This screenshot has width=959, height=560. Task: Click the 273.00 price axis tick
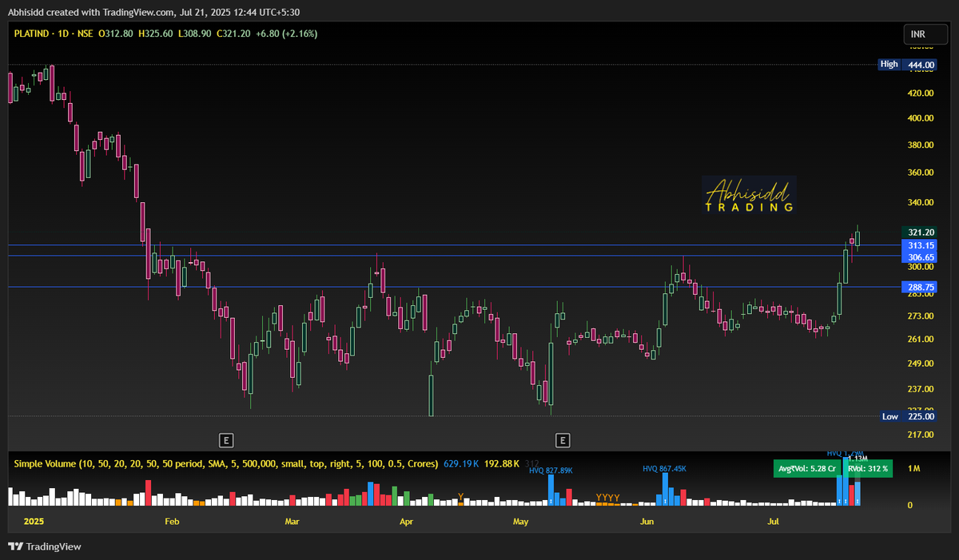[921, 317]
